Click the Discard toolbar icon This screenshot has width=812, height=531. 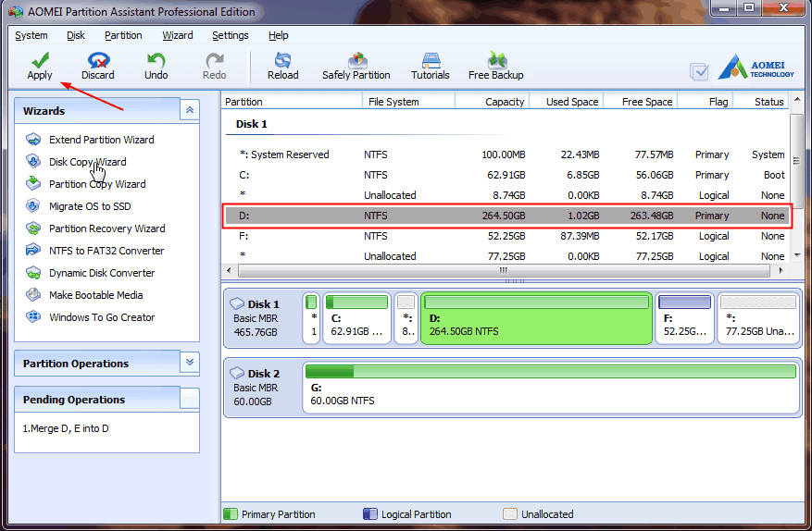pyautogui.click(x=98, y=60)
